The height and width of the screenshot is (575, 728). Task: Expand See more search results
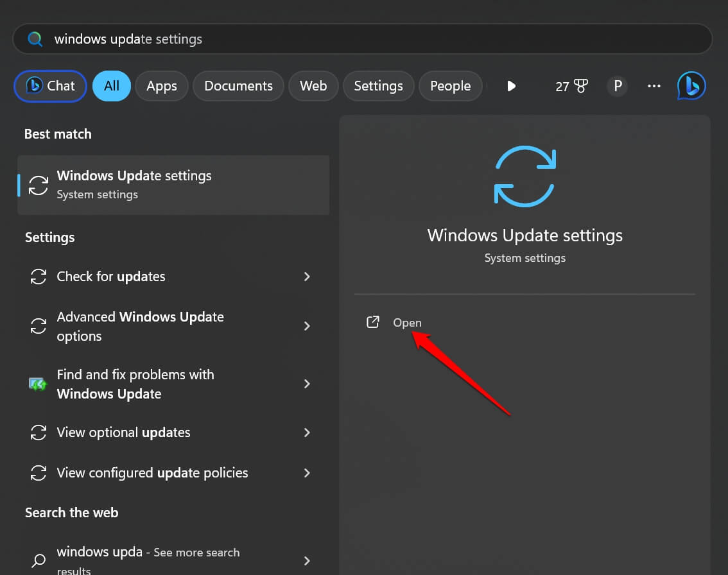[x=307, y=559]
